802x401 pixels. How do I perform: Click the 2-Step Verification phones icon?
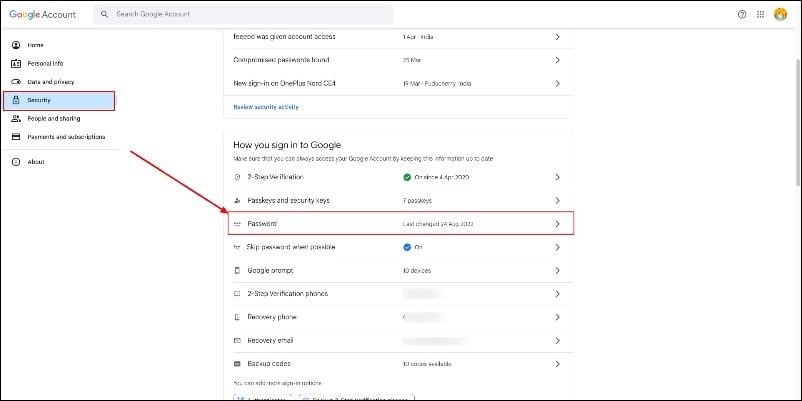237,294
